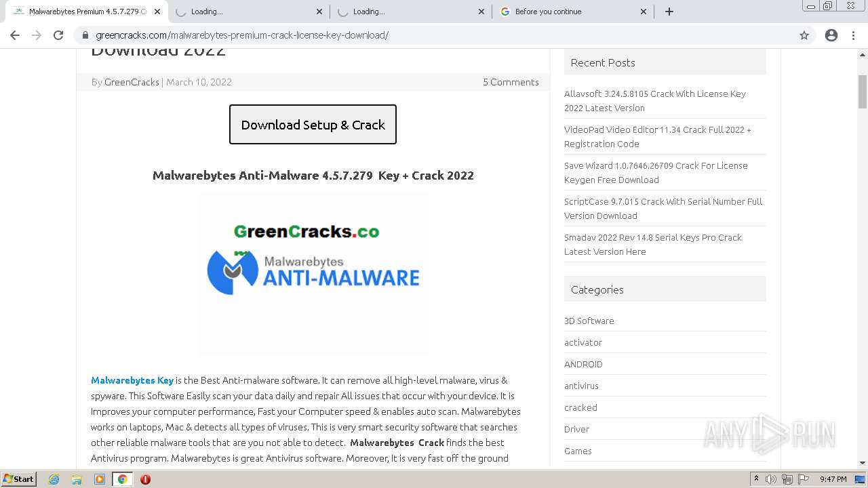
Task: Open the GreenCracks author link
Action: [x=132, y=82]
